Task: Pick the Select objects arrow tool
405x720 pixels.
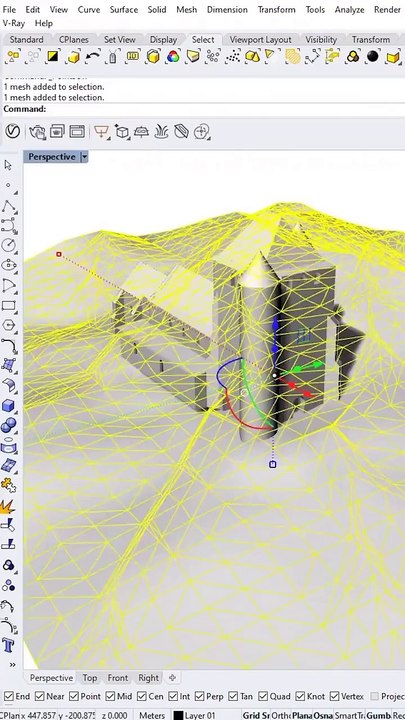Action: (8, 165)
